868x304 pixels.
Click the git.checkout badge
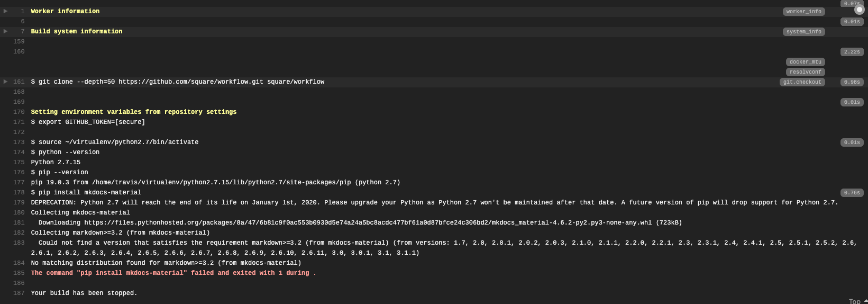(802, 82)
